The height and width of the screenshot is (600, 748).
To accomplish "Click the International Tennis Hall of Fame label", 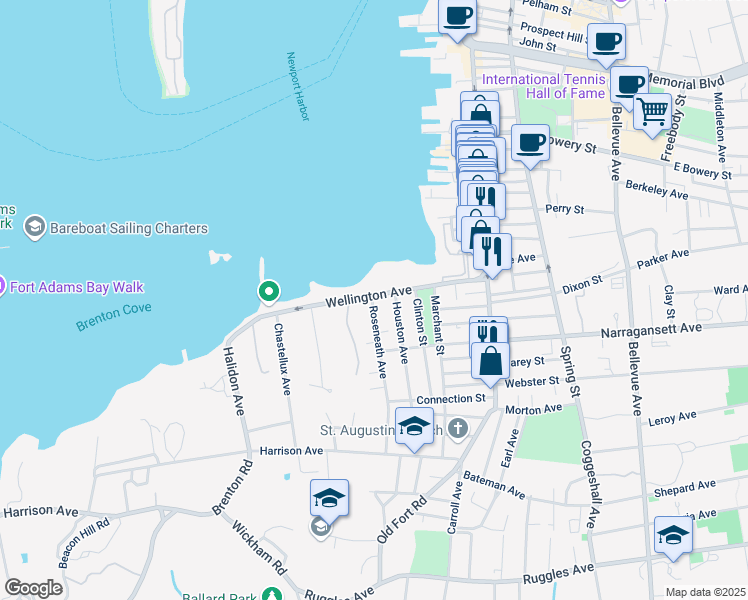I will tap(544, 86).
